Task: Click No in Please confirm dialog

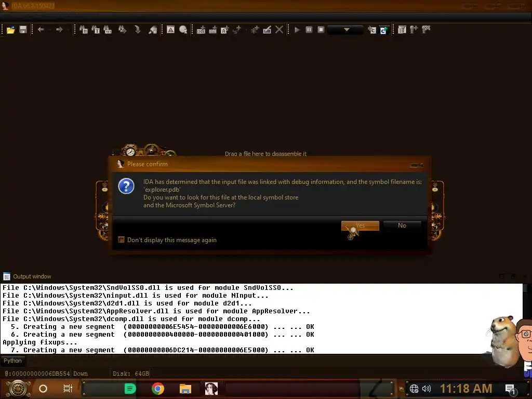Action: 402,225
